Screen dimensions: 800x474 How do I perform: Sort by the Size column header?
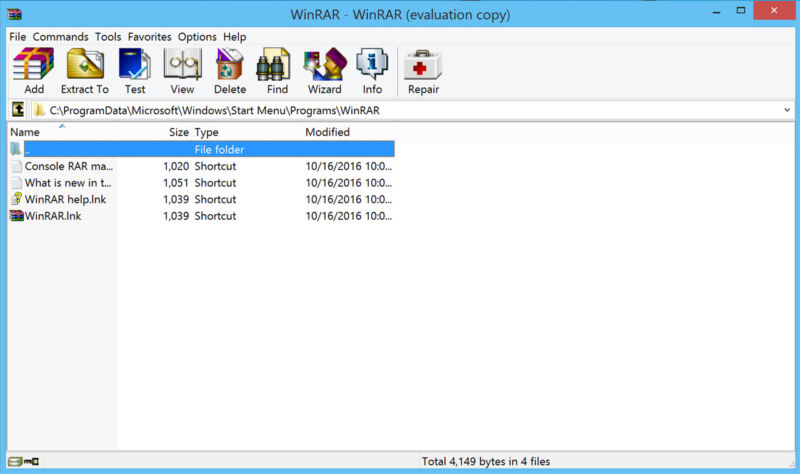[179, 132]
